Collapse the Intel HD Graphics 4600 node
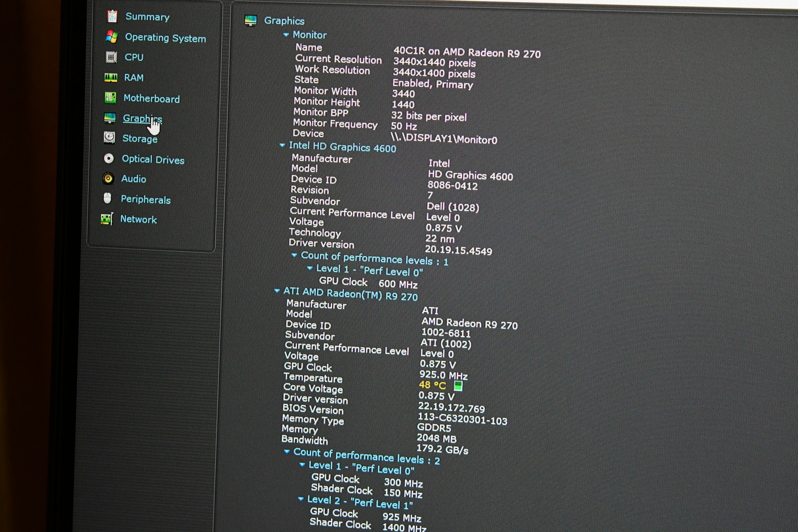Screen dimensions: 798x532 tap(282, 145)
